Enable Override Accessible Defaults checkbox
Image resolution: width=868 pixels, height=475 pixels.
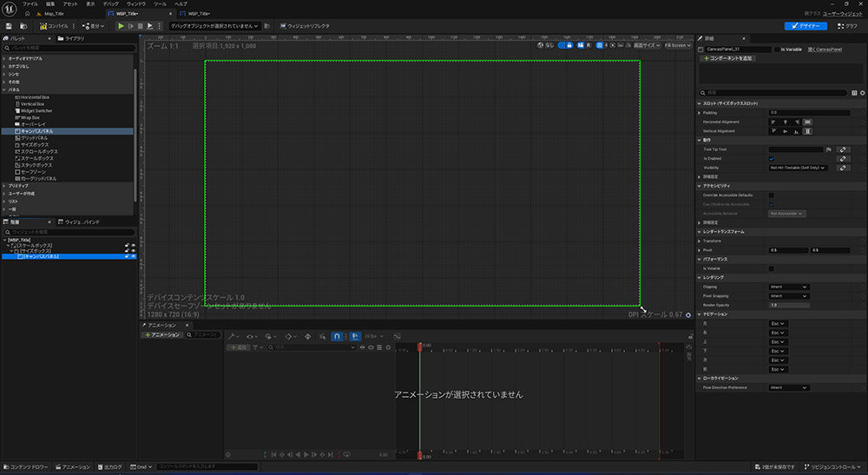772,195
